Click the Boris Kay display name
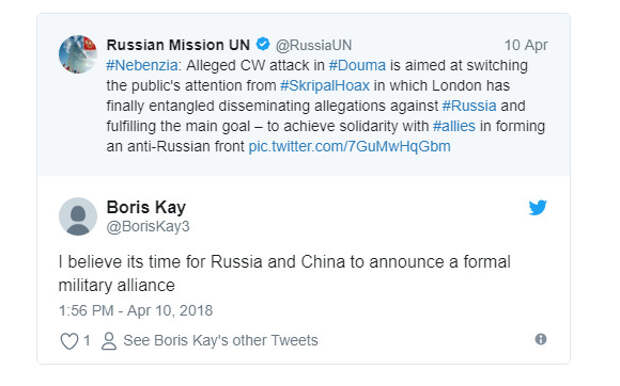Screen dimensions: 620x386 146,207
